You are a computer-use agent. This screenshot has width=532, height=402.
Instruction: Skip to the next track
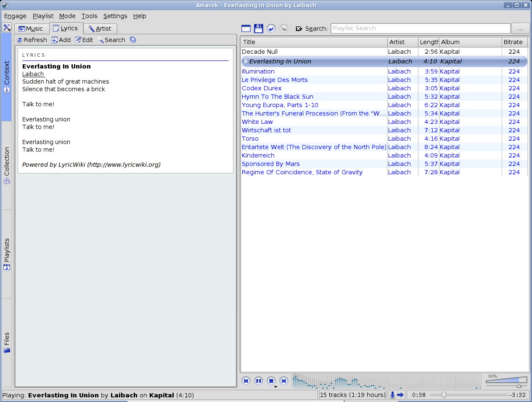pos(284,381)
